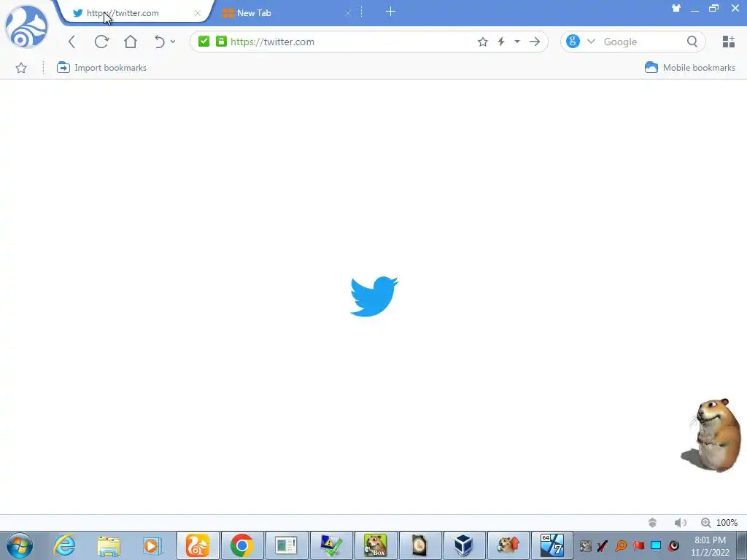Launch Internet Explorer from taskbar

point(64,545)
